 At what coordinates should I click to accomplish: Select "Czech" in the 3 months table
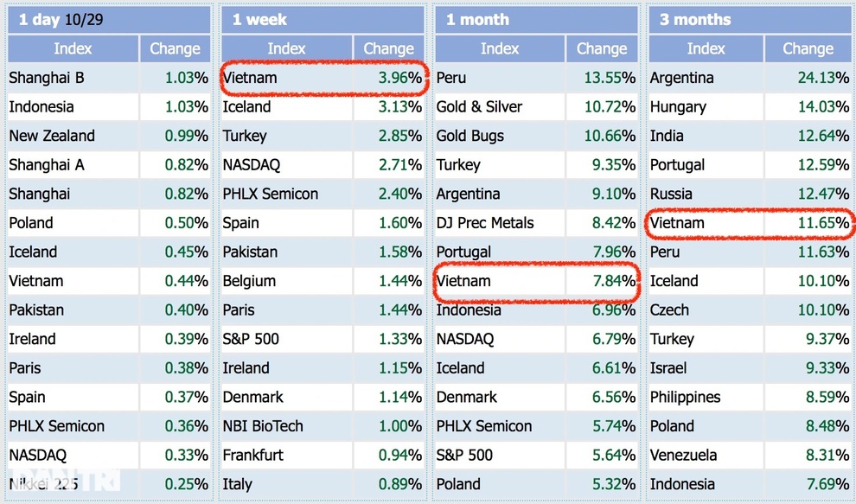669,309
